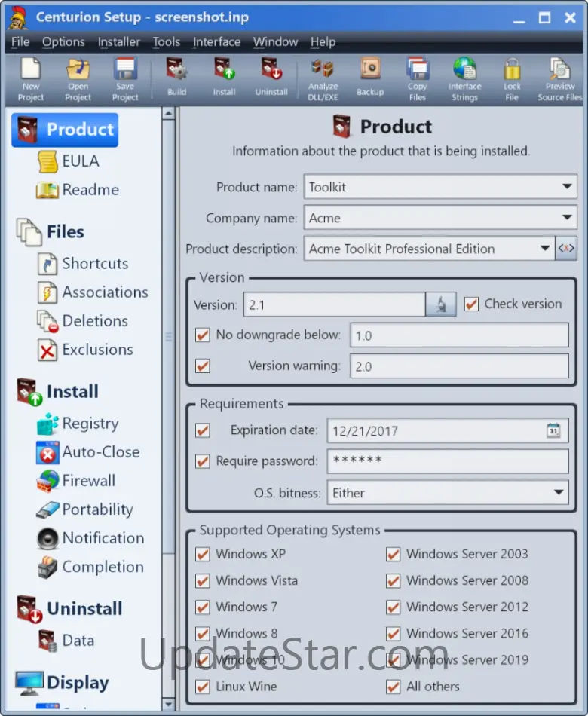Run the Build toolbar command
The height and width of the screenshot is (716, 588).
pyautogui.click(x=176, y=77)
